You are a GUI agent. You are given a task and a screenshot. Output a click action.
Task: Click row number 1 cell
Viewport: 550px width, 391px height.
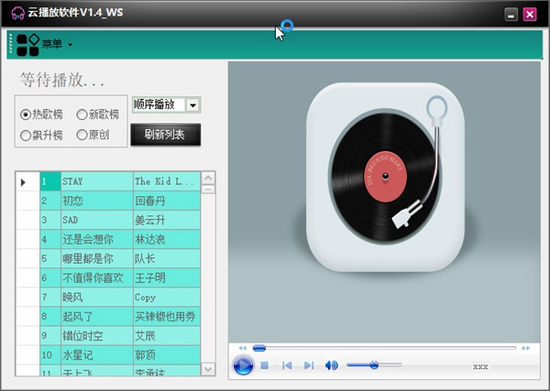coord(50,181)
